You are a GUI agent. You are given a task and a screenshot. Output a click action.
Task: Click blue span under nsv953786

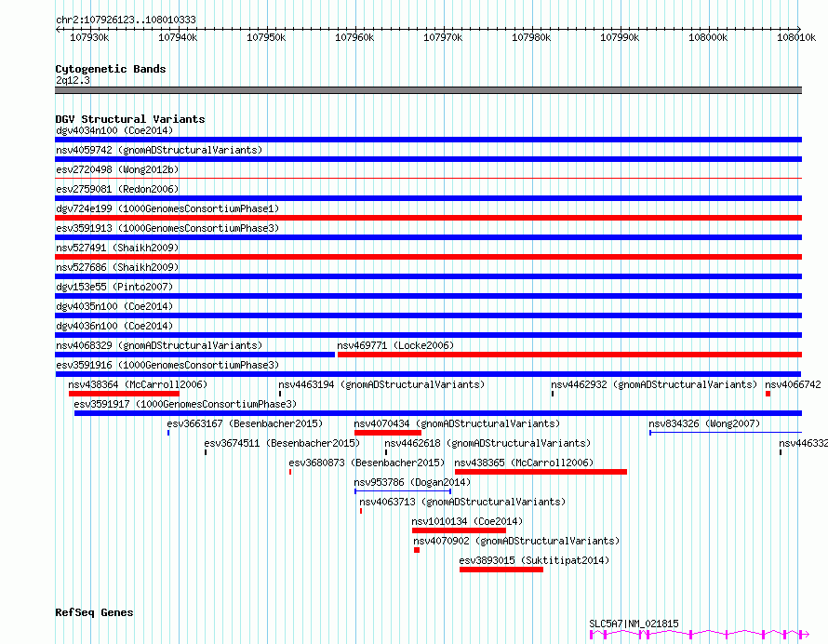[x=403, y=491]
